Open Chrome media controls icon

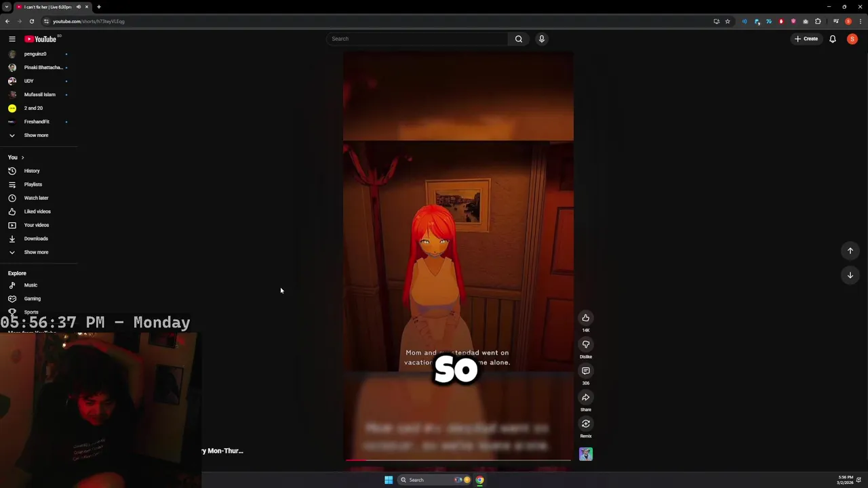tap(836, 21)
